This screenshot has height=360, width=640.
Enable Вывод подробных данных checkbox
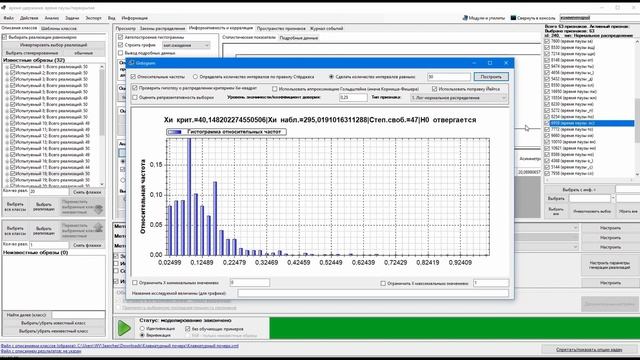click(120, 53)
